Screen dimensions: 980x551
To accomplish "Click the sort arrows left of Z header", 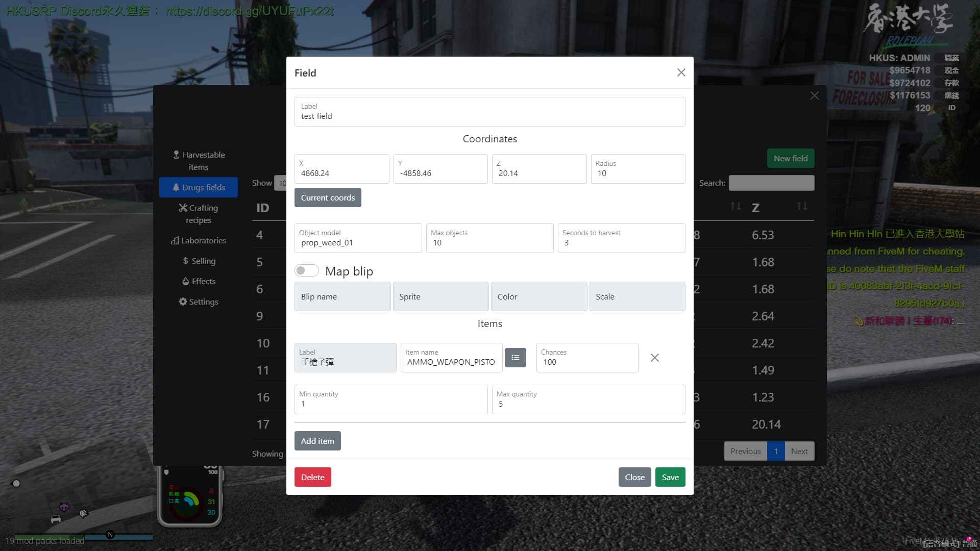I will (736, 207).
